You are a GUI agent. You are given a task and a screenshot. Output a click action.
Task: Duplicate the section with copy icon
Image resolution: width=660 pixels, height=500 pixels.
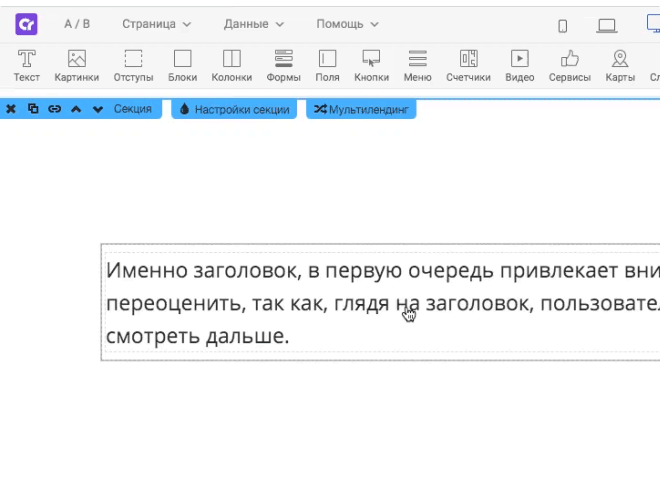coord(33,109)
